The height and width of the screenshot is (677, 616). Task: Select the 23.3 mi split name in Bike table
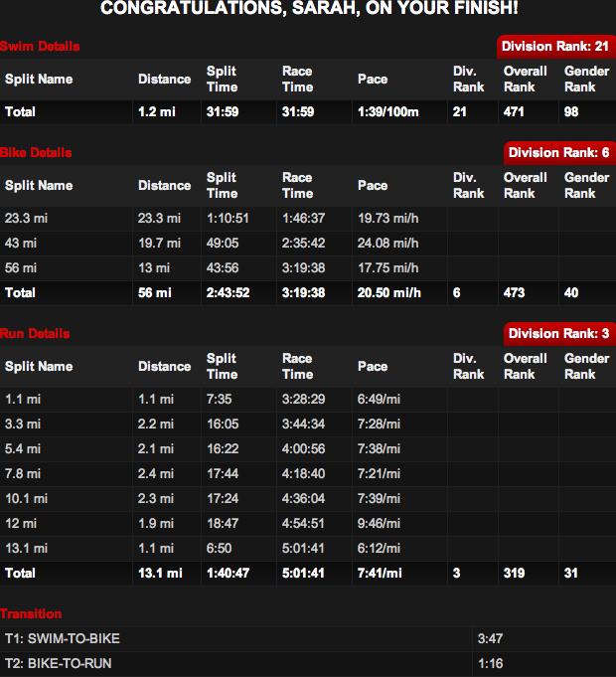24,219
